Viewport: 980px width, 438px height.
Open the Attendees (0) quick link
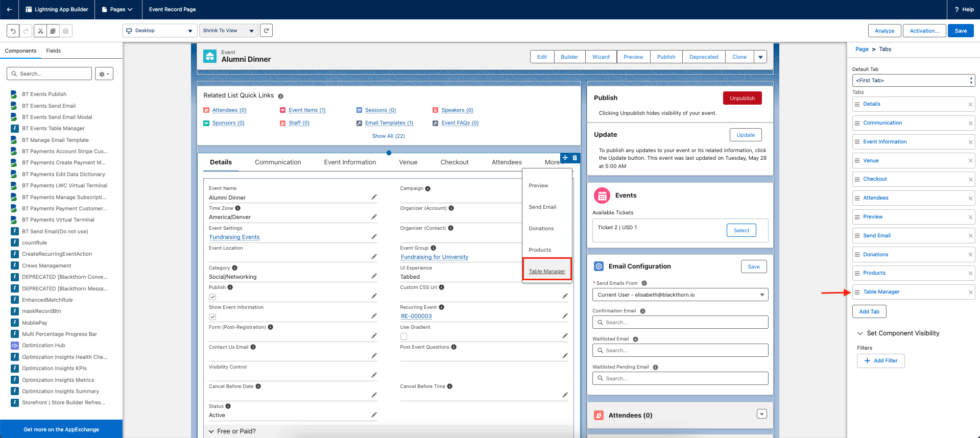[229, 110]
